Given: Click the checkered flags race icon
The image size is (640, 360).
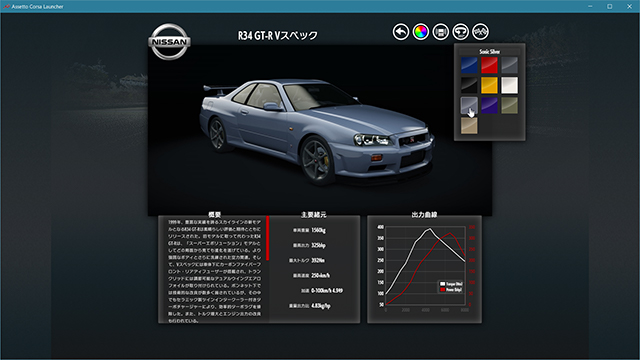Looking at the screenshot, I should coord(480,32).
